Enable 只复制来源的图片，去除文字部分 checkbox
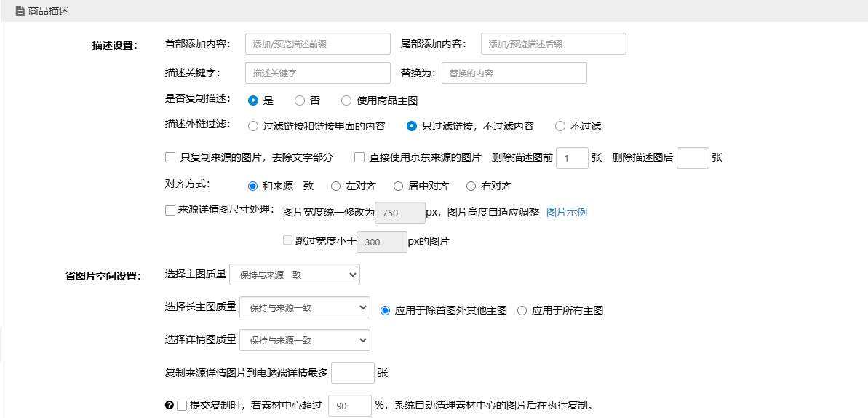Image resolution: width=868 pixels, height=418 pixels. (170, 157)
